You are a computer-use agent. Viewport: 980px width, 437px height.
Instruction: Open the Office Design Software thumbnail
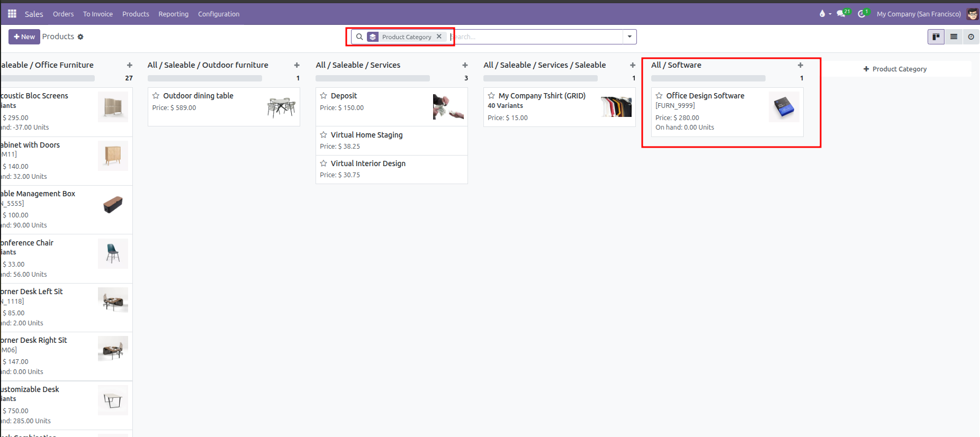pos(784,107)
